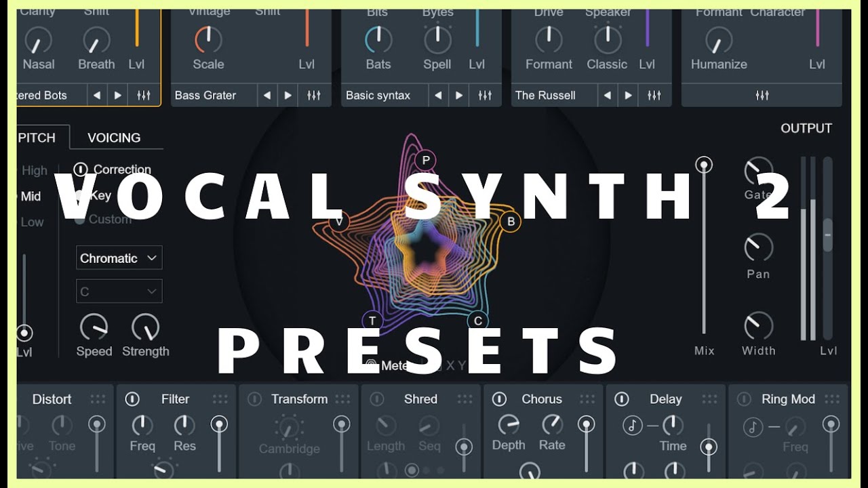Toggle the Delay effect power button
This screenshot has width=868, height=488.
[x=621, y=399]
